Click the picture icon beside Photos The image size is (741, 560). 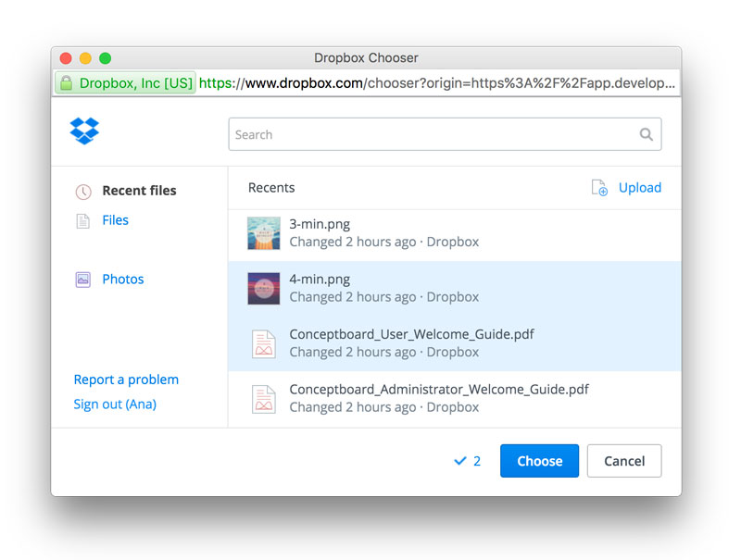(83, 280)
